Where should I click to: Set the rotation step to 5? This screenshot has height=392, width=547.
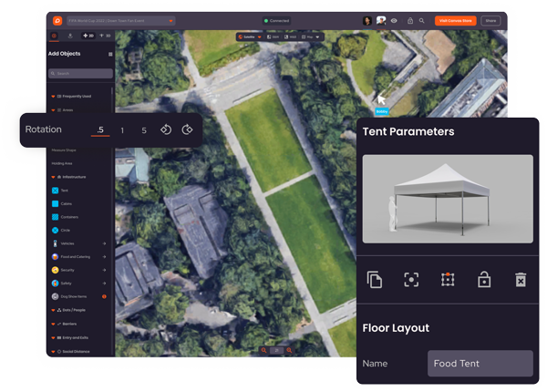(x=144, y=130)
